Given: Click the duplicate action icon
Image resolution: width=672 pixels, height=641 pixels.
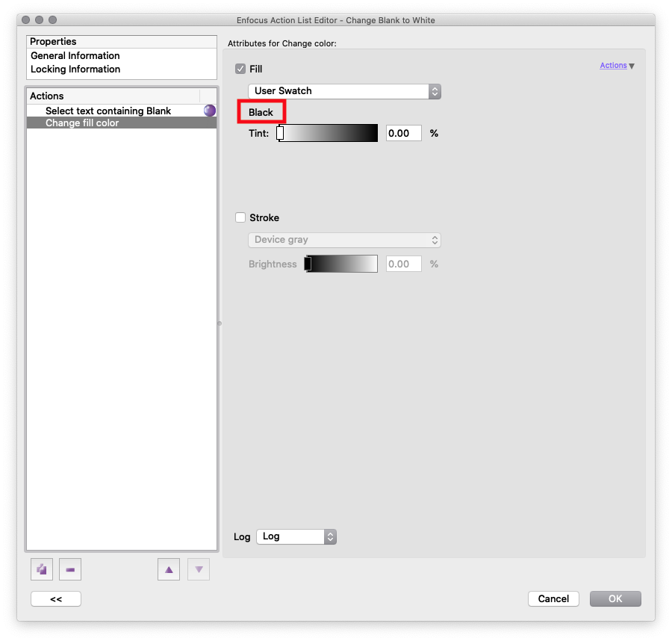Looking at the screenshot, I should coord(42,569).
